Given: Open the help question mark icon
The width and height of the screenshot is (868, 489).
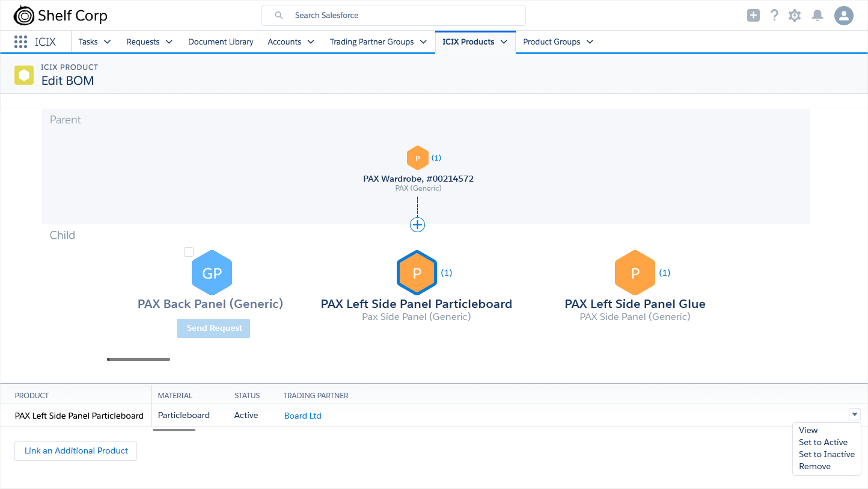Looking at the screenshot, I should tap(774, 16).
